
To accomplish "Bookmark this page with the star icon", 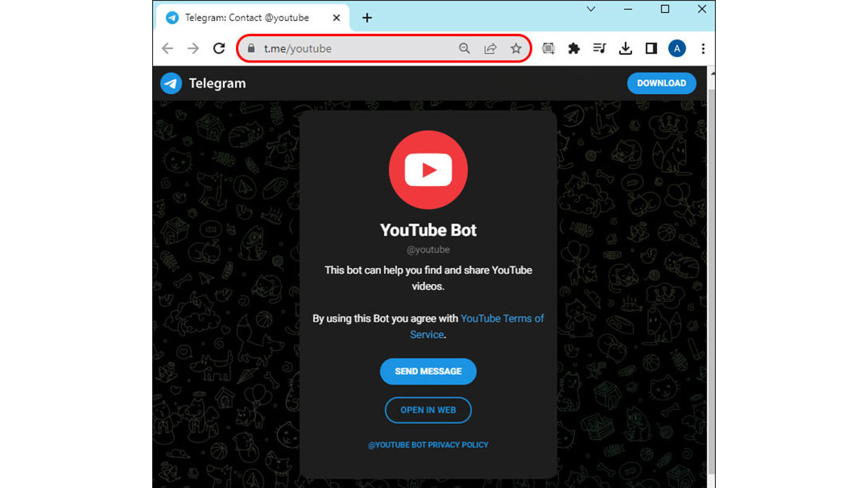I will pos(516,49).
